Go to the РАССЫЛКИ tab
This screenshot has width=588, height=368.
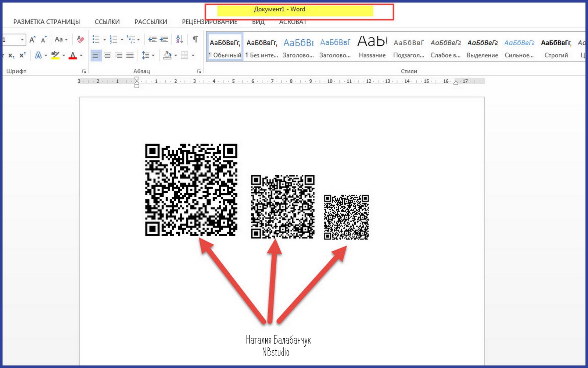point(151,22)
